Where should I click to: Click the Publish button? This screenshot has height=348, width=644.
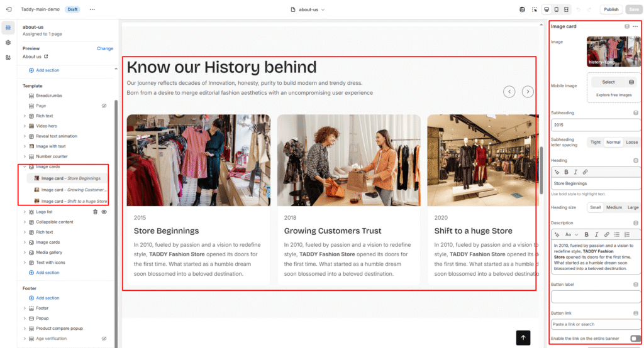coord(611,9)
